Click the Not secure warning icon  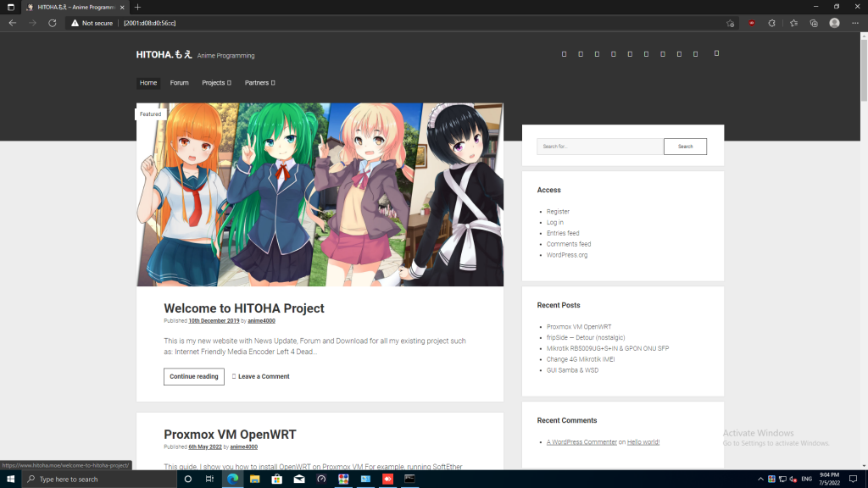(75, 23)
